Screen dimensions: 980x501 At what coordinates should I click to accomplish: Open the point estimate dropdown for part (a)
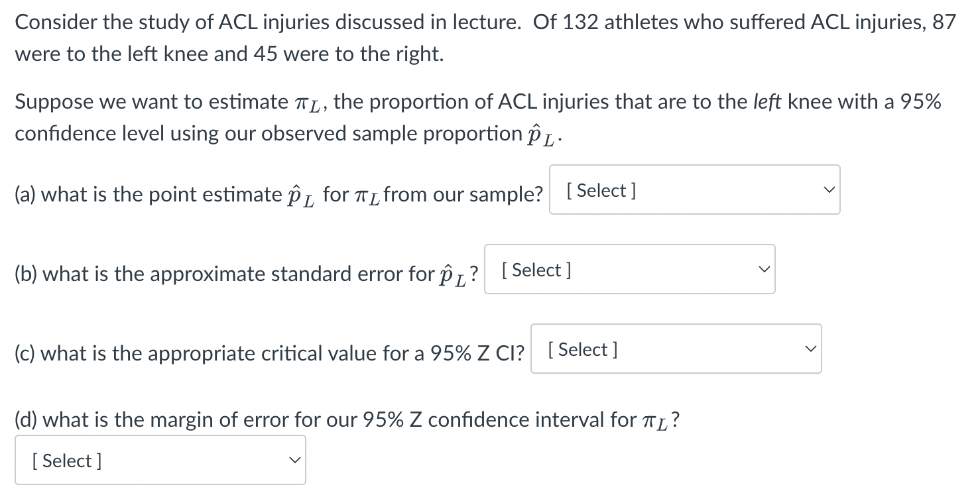(x=694, y=190)
